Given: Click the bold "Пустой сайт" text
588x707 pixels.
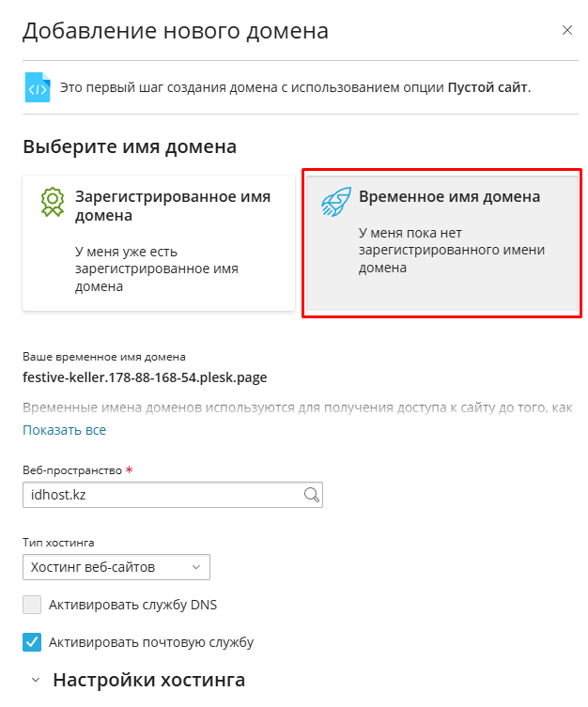Looking at the screenshot, I should click(487, 87).
